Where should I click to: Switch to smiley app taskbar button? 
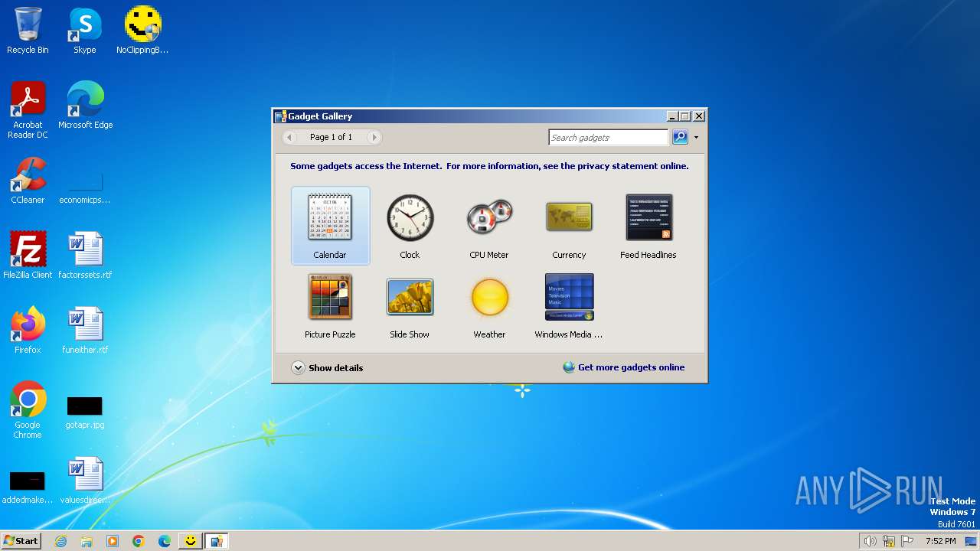191,541
